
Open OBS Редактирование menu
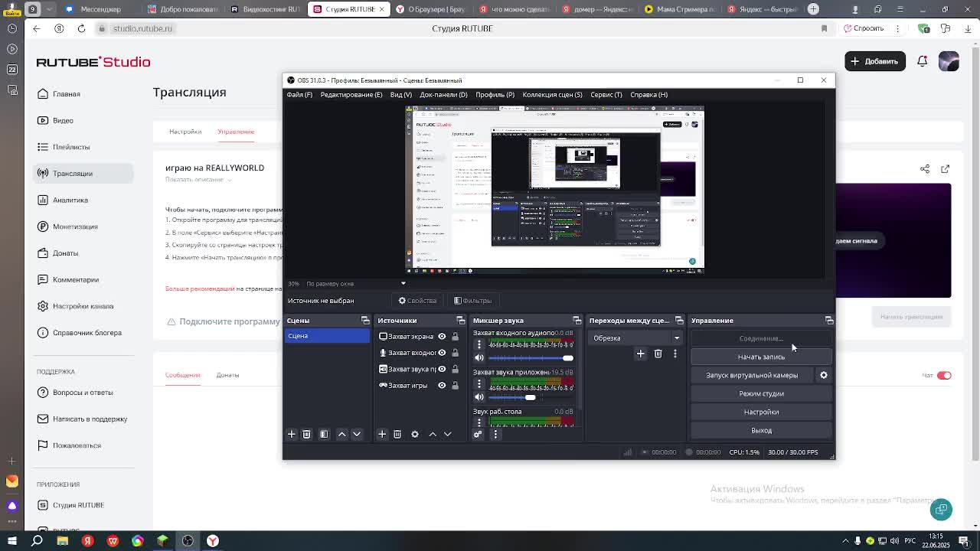tap(351, 95)
